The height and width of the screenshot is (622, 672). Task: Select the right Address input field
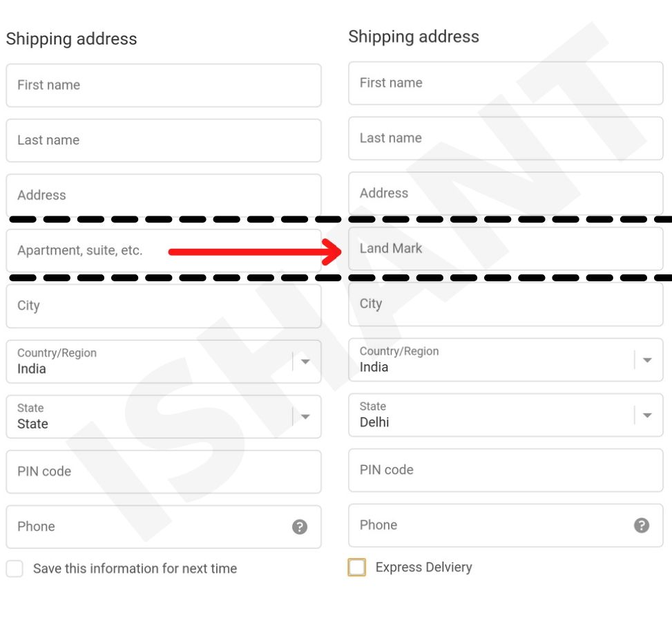[506, 194]
